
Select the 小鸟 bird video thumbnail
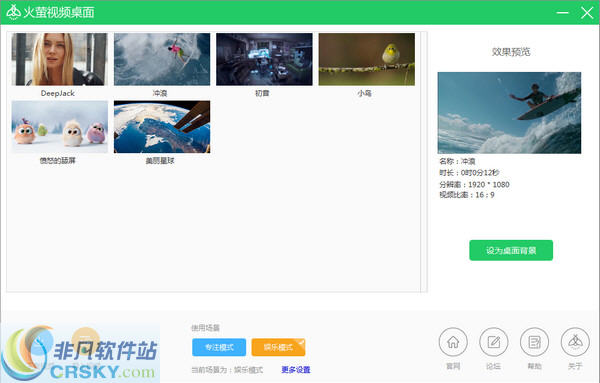pyautogui.click(x=367, y=59)
